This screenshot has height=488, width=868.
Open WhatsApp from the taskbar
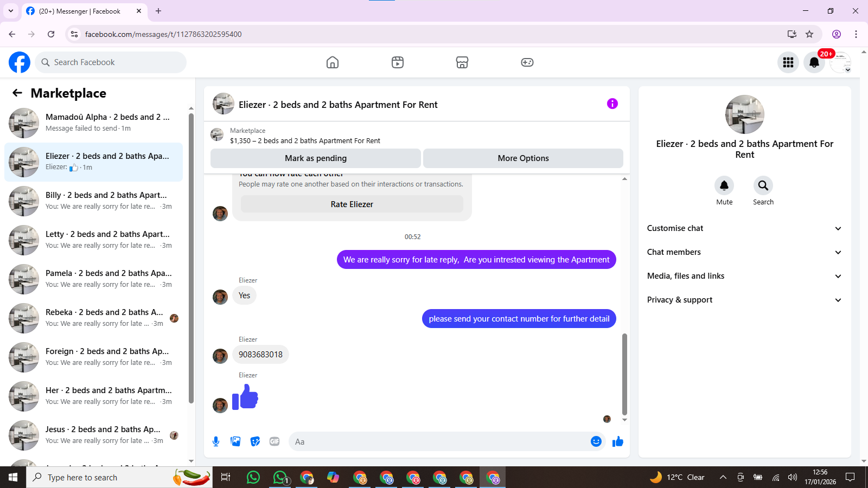(x=253, y=477)
